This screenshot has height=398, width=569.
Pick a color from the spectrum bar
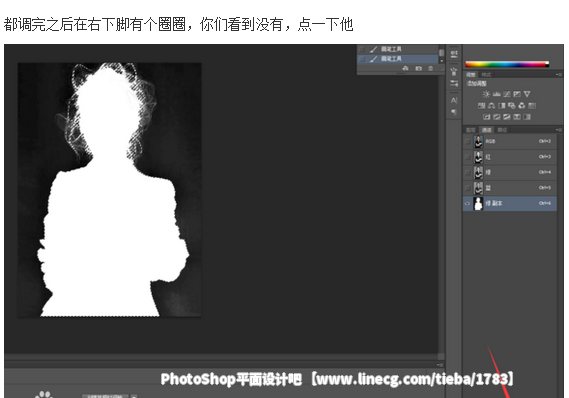coord(507,65)
